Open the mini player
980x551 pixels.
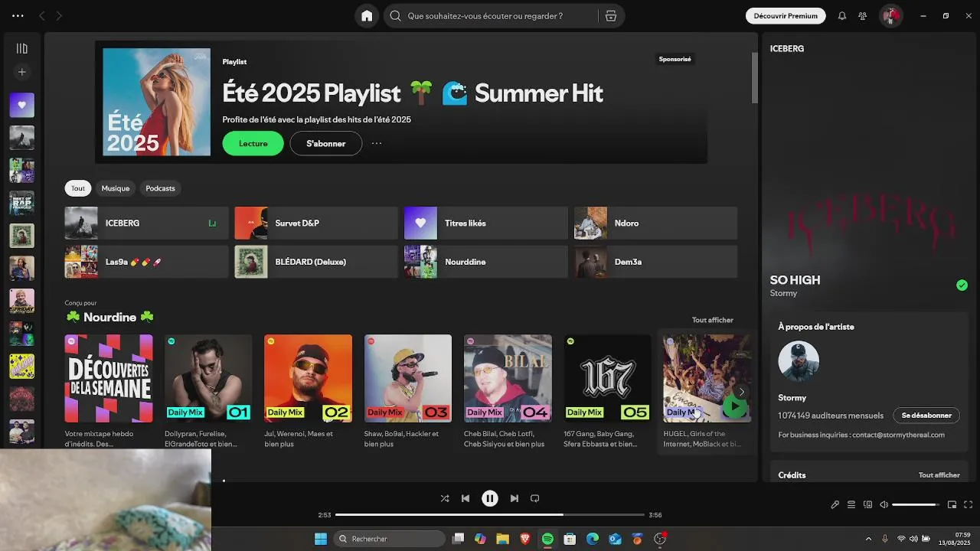(952, 504)
